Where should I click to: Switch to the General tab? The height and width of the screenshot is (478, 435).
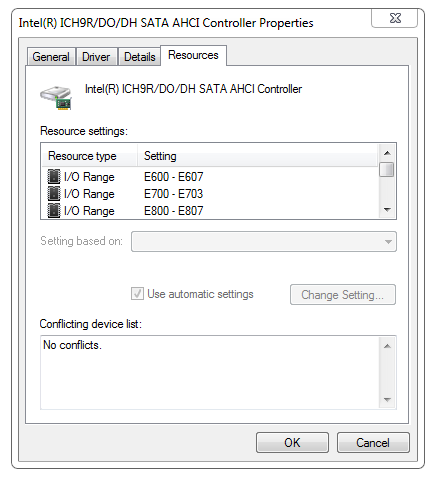coord(51,57)
